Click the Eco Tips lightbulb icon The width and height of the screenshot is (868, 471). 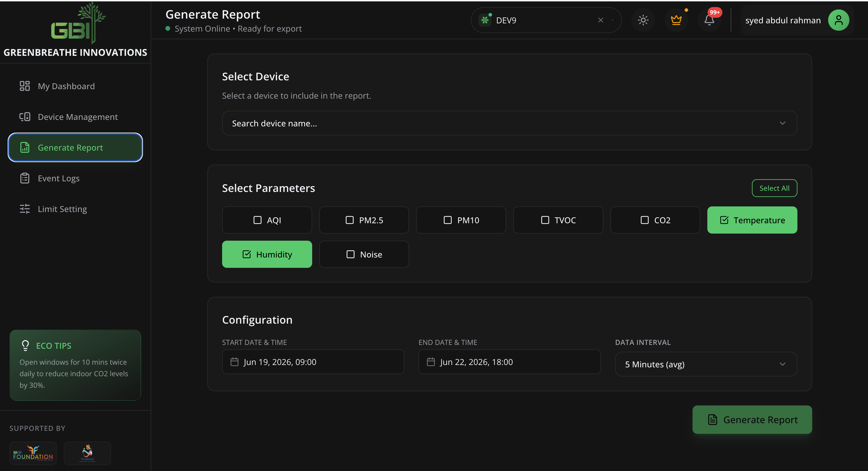pos(25,345)
